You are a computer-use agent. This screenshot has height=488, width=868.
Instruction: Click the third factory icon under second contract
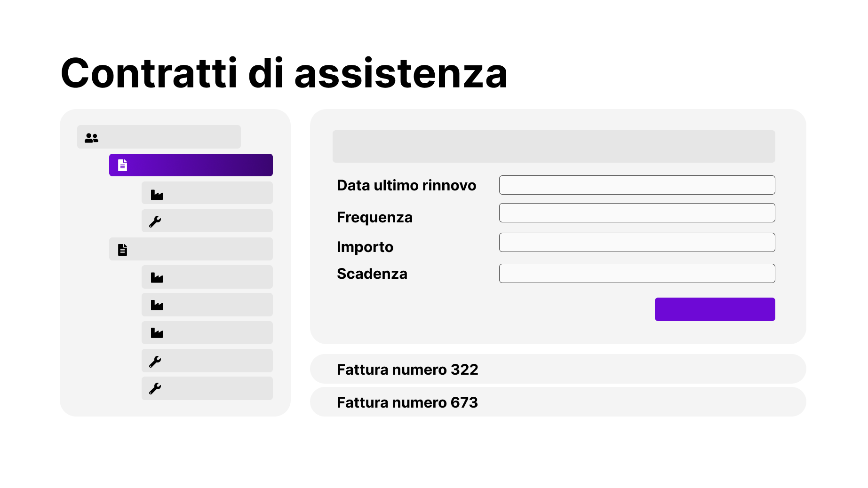pos(157,333)
